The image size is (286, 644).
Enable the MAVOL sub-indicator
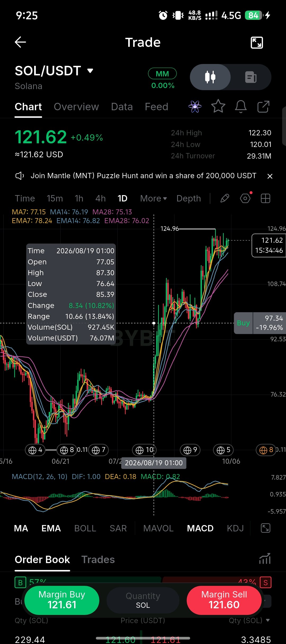[x=158, y=528]
